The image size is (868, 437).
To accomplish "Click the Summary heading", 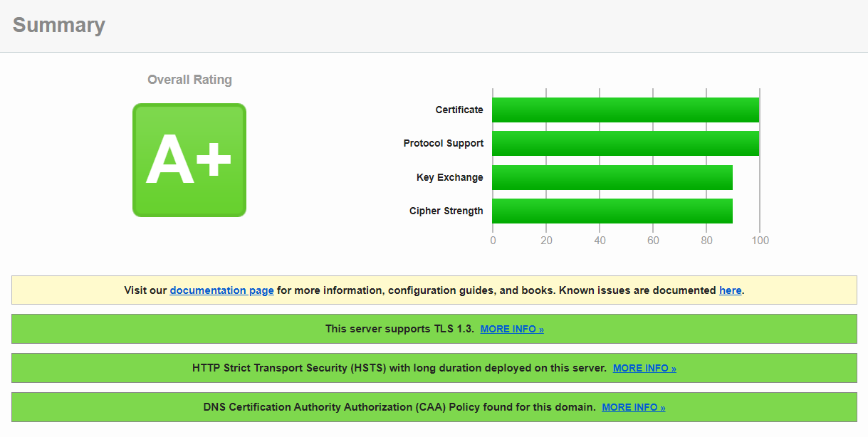I will coord(59,25).
